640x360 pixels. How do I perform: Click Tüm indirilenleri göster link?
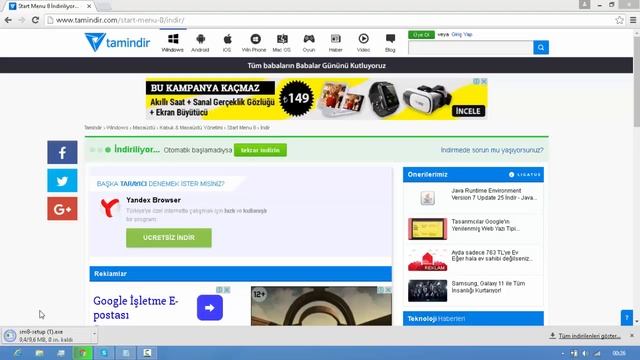click(x=589, y=336)
